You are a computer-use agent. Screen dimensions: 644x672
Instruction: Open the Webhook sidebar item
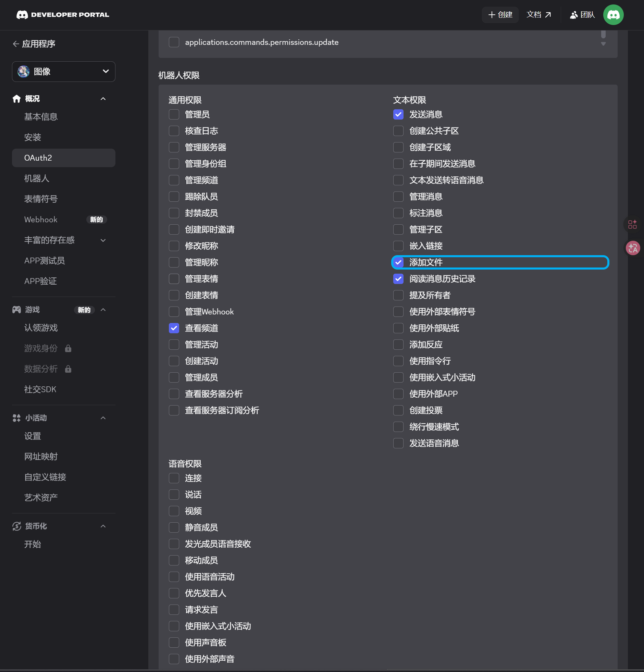coord(64,220)
